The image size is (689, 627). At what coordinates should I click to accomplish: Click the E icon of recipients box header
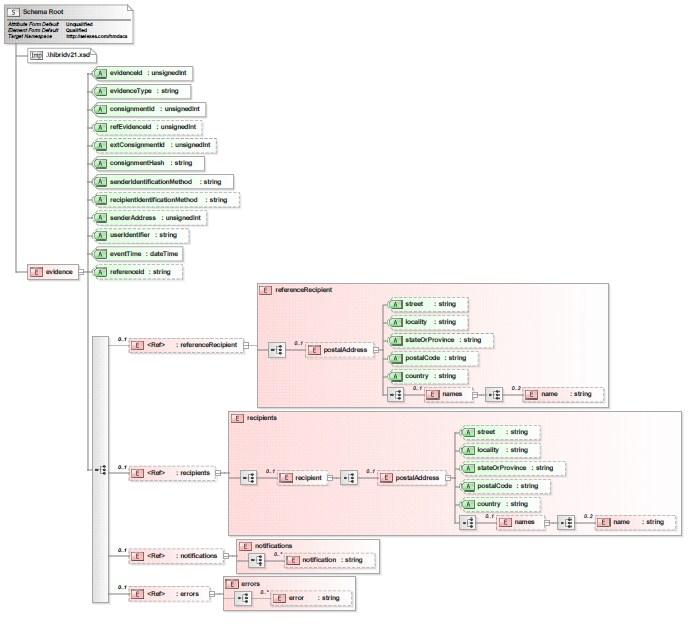pyautogui.click(x=237, y=418)
